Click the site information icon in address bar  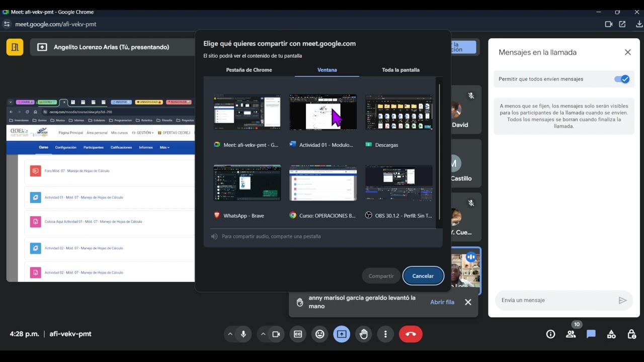pos(7,24)
